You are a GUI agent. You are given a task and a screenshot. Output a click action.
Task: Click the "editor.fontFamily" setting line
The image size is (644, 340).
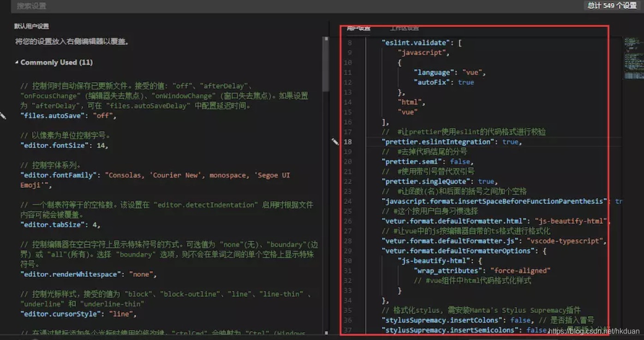[155, 180]
